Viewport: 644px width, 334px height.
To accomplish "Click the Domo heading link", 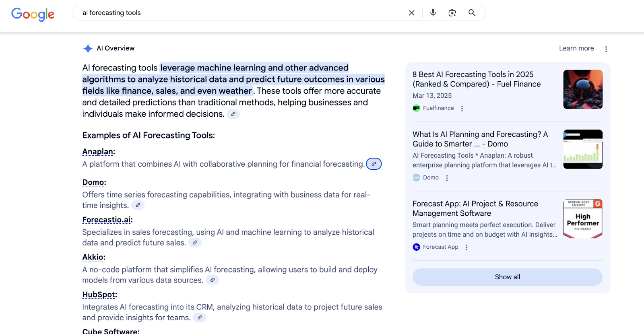I will (94, 182).
